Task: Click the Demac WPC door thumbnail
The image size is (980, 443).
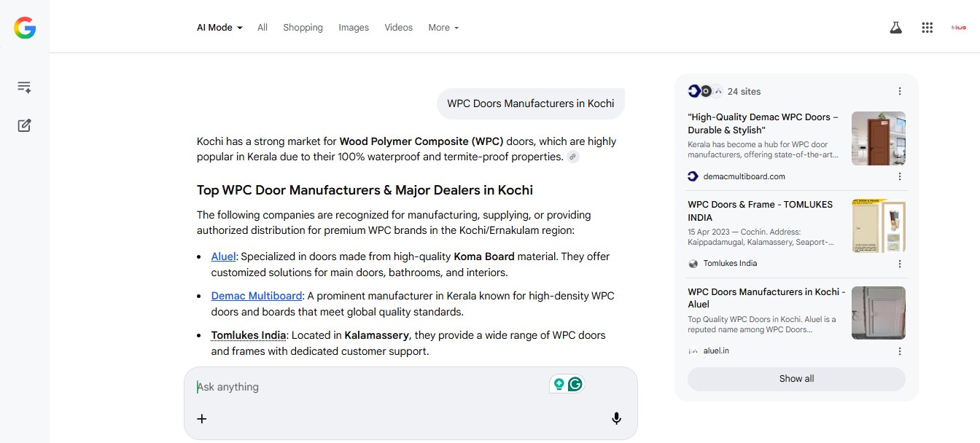Action: [879, 138]
